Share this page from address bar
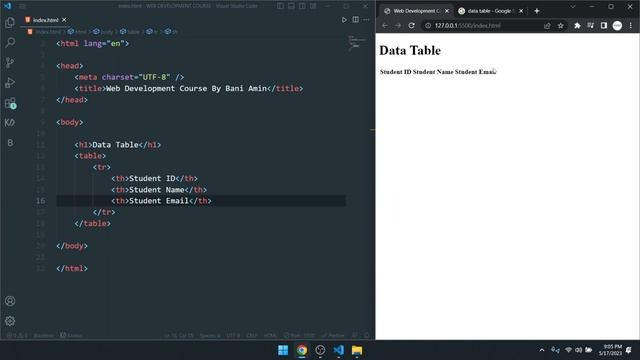640x360 pixels. click(x=547, y=25)
